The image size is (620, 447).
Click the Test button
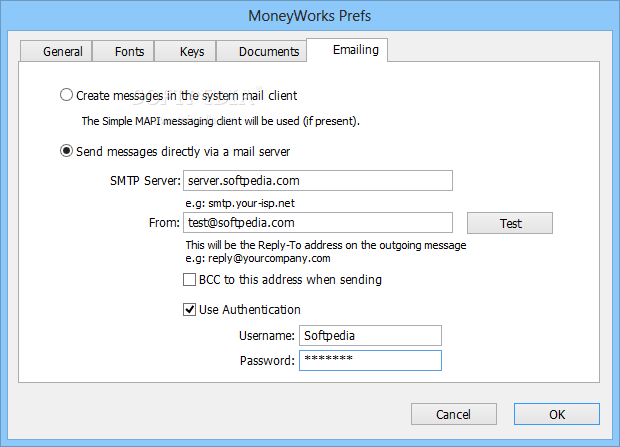coord(510,223)
